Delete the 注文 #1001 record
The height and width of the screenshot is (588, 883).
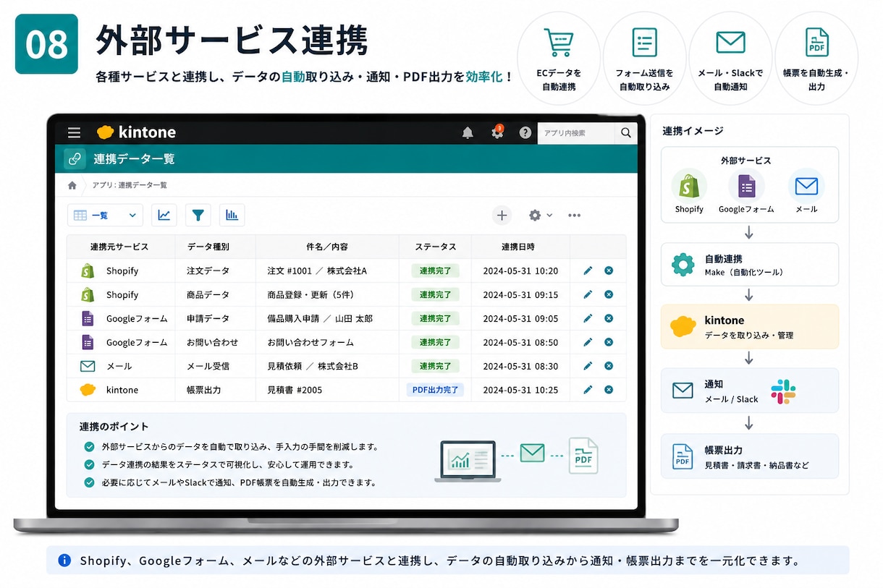pos(609,270)
